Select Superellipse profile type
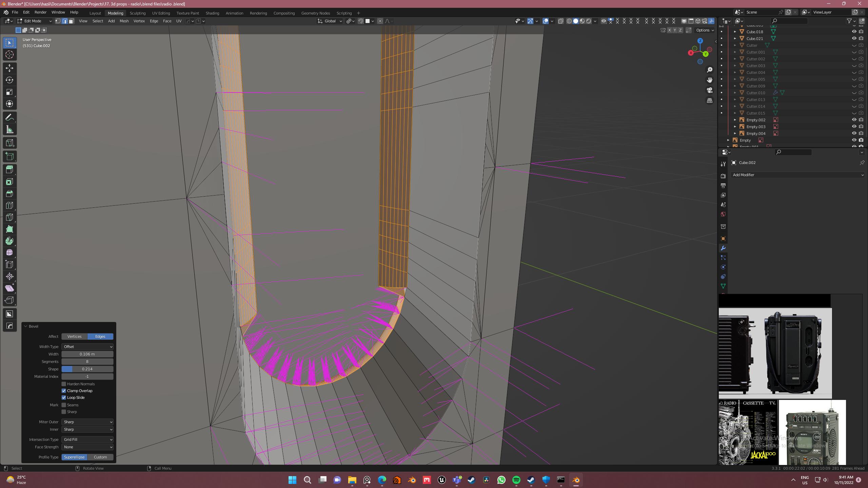868x488 pixels. (x=75, y=457)
